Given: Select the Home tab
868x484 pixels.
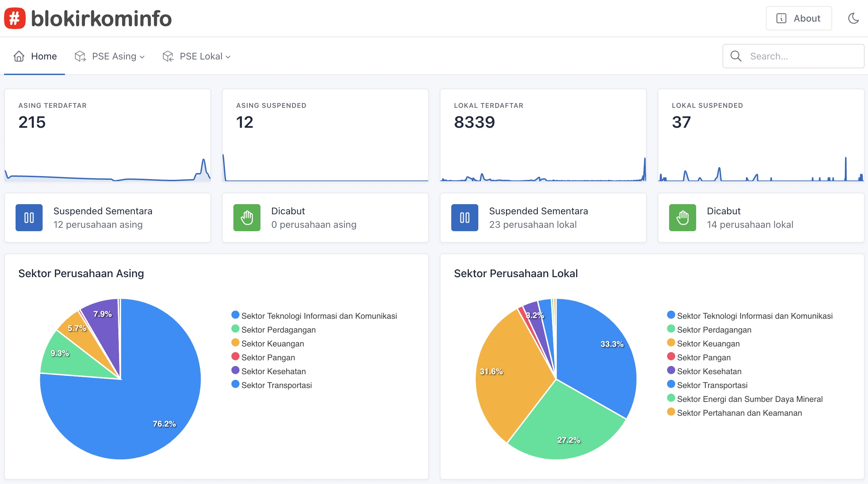Looking at the screenshot, I should point(44,56).
